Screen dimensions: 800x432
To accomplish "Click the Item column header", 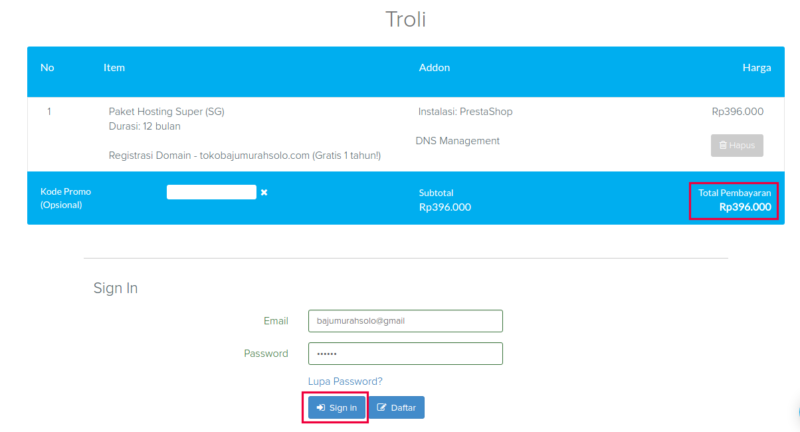I will pyautogui.click(x=114, y=67).
